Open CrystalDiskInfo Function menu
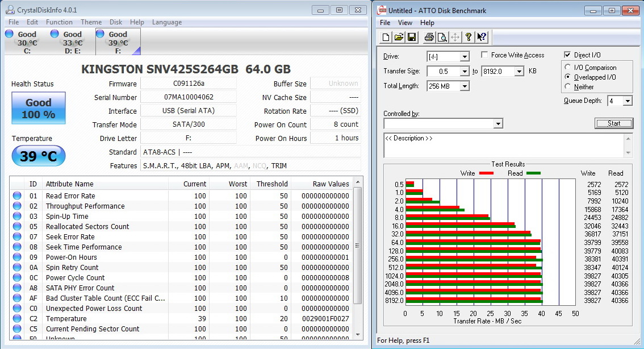 59,22
